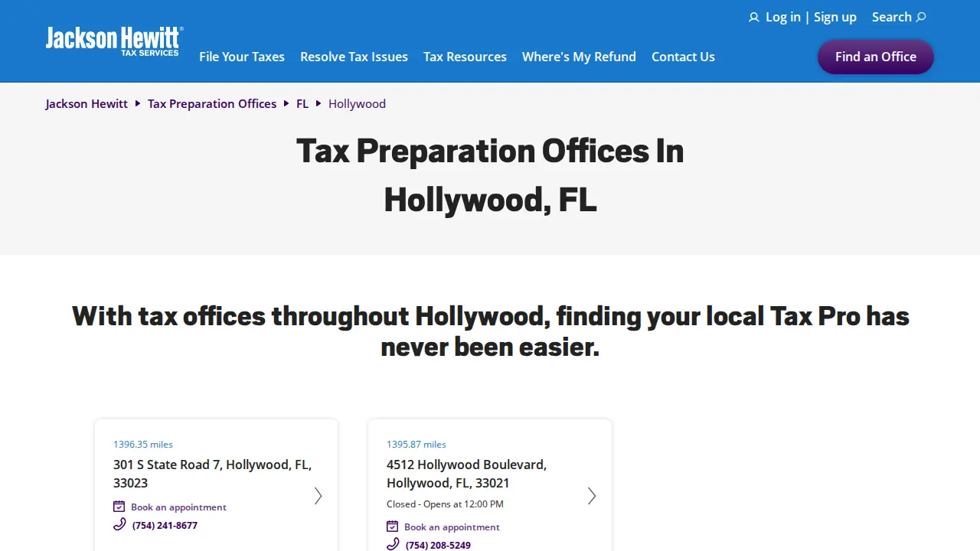The image size is (980, 551).
Task: Select address 4512 Hollywood Boulevard
Action: point(466,474)
